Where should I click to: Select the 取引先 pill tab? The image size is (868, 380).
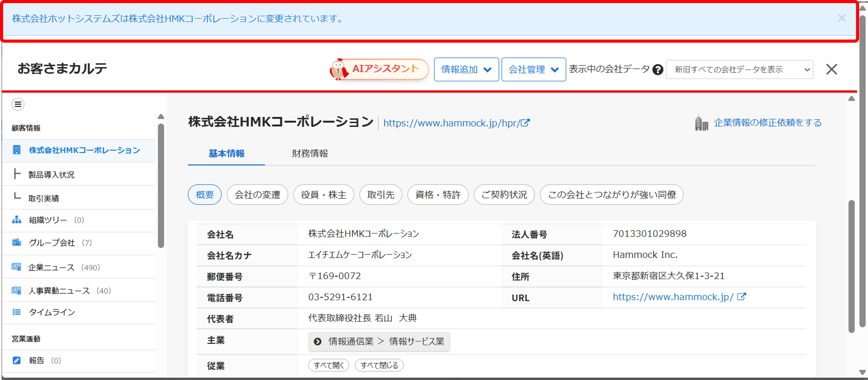tap(381, 195)
